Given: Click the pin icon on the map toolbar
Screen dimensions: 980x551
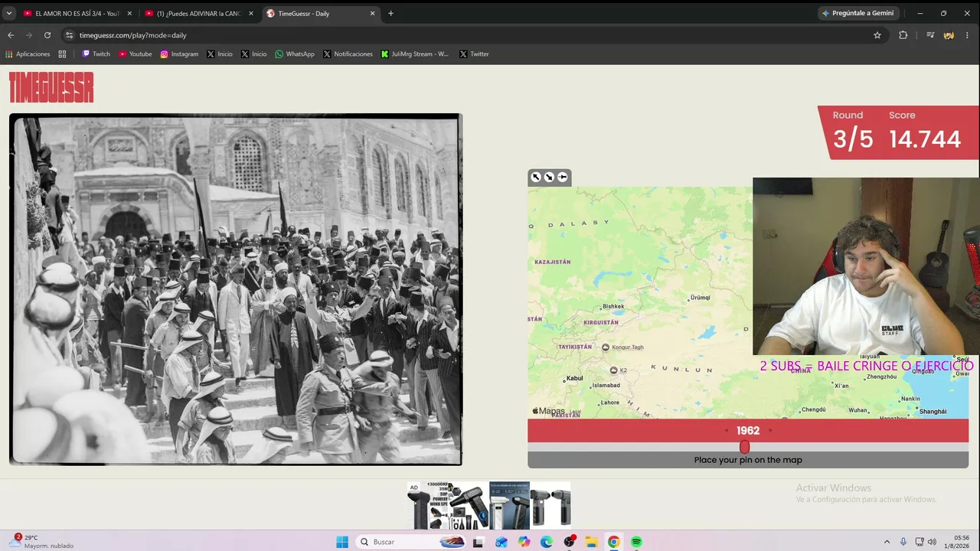Looking at the screenshot, I should 563,178.
